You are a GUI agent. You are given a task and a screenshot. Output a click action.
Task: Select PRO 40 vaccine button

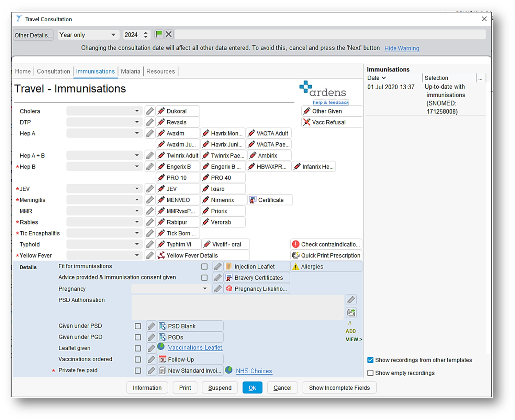point(223,178)
